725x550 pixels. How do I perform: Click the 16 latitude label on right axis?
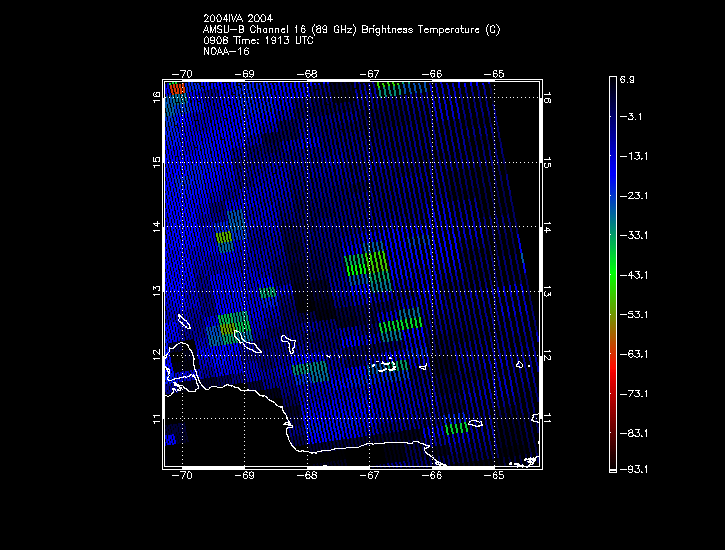[548, 98]
